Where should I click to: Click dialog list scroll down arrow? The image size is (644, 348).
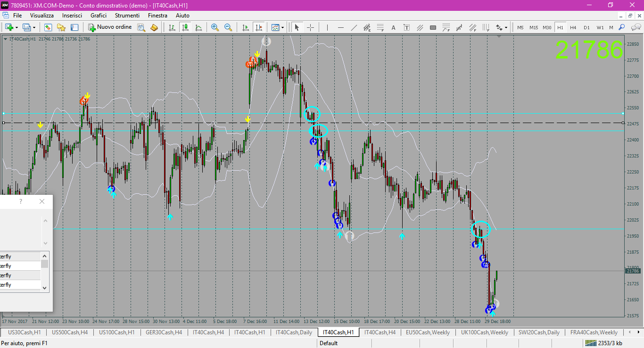45,288
